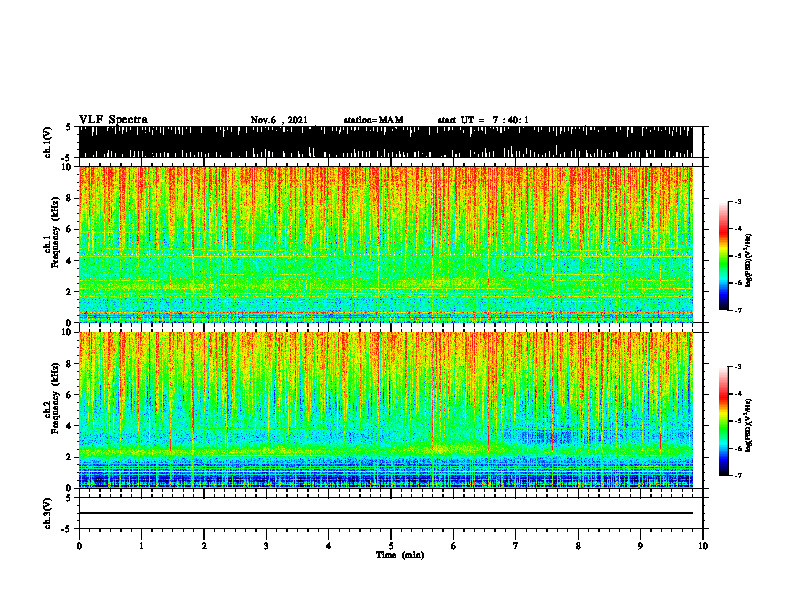Click the '2' kHz tick on ch.1 axis

(x=69, y=292)
